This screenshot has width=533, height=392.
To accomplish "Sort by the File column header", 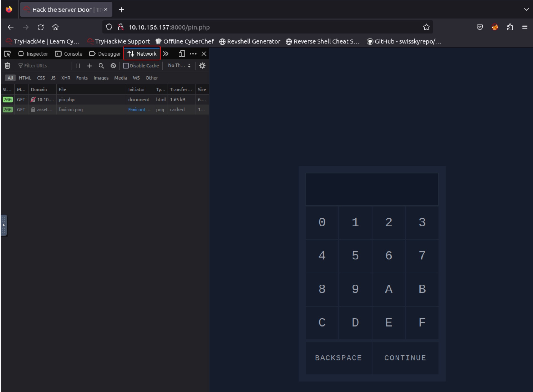I will [91, 89].
